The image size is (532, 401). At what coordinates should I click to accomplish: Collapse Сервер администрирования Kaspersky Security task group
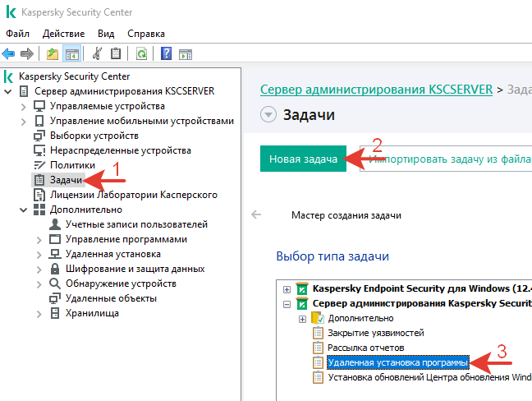pyautogui.click(x=287, y=304)
